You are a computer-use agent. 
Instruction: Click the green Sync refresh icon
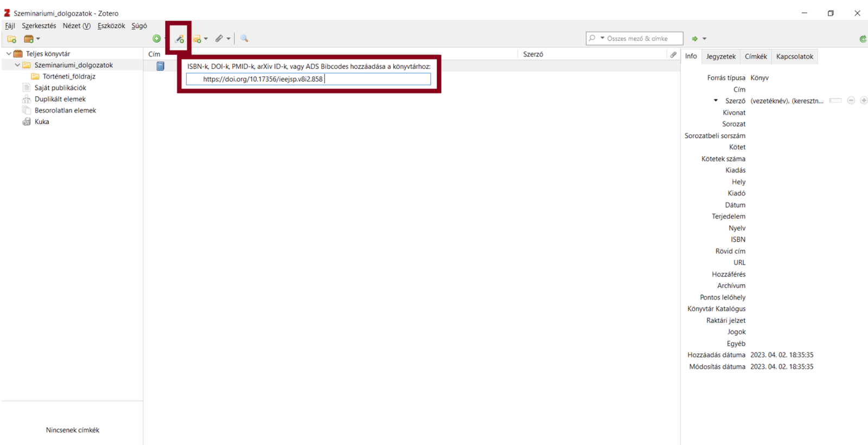[863, 39]
